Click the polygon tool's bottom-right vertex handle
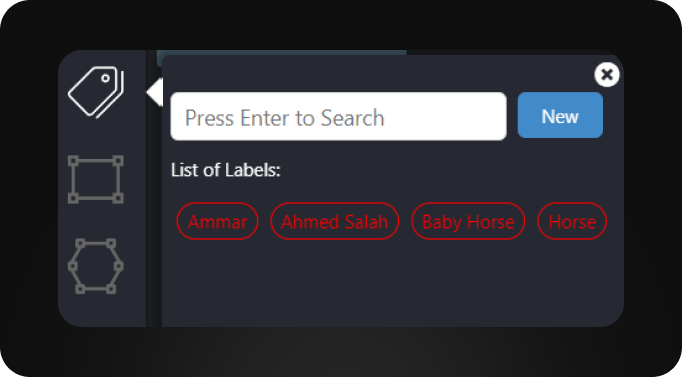This screenshot has width=682, height=377. click(111, 288)
